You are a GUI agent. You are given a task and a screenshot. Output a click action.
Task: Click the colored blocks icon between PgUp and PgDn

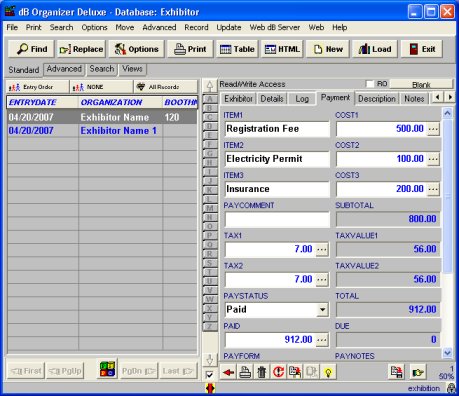[108, 370]
